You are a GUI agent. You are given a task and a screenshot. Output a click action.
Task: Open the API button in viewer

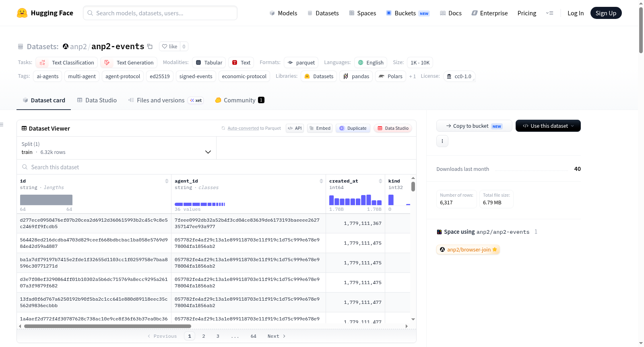tap(295, 128)
